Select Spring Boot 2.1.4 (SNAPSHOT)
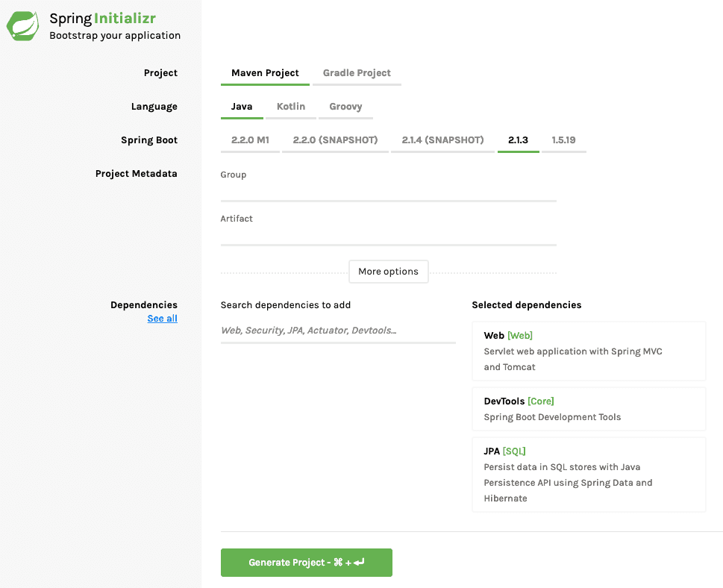 tap(442, 140)
